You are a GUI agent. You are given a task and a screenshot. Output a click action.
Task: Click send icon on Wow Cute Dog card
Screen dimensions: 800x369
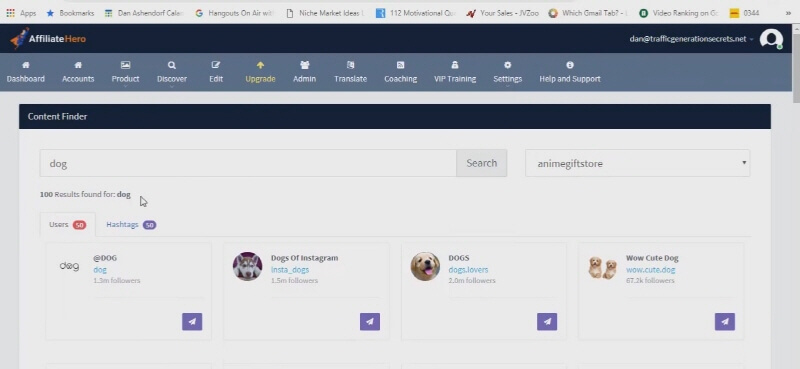(x=725, y=322)
